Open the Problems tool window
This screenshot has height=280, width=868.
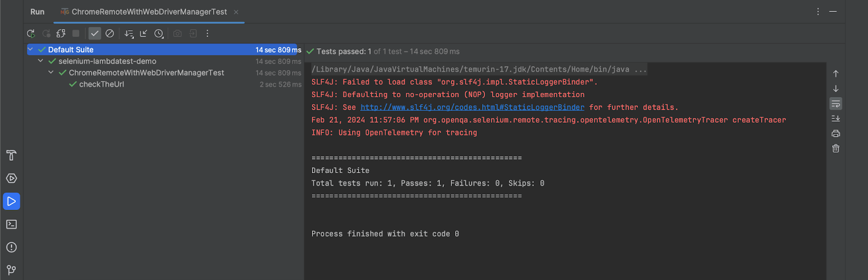(x=11, y=247)
